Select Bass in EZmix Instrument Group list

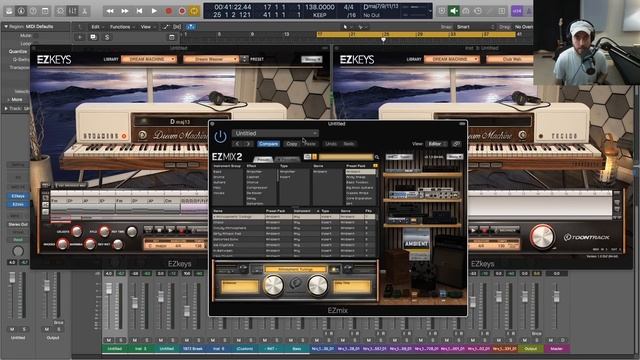pos(217,172)
